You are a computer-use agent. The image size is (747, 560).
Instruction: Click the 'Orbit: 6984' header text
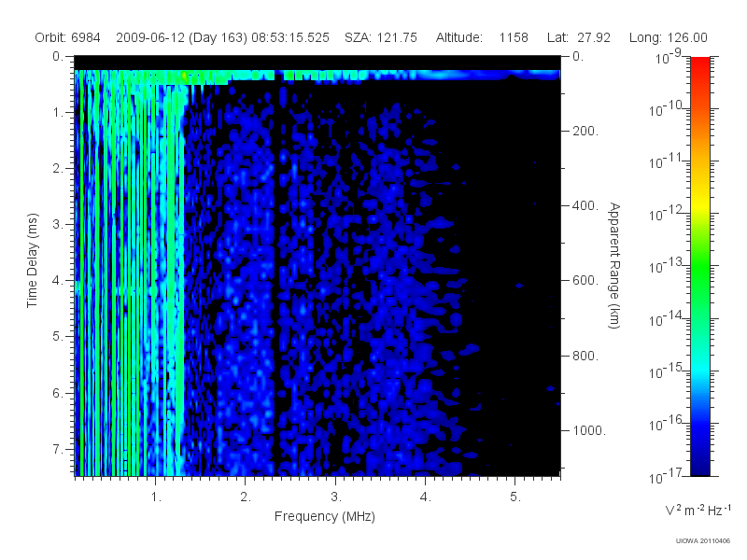67,37
